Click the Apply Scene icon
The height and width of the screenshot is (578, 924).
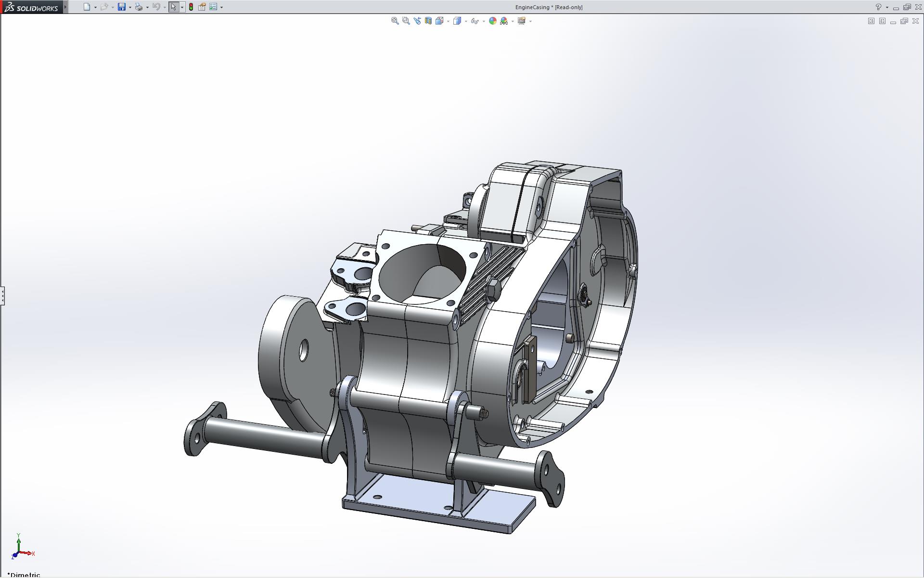[504, 21]
